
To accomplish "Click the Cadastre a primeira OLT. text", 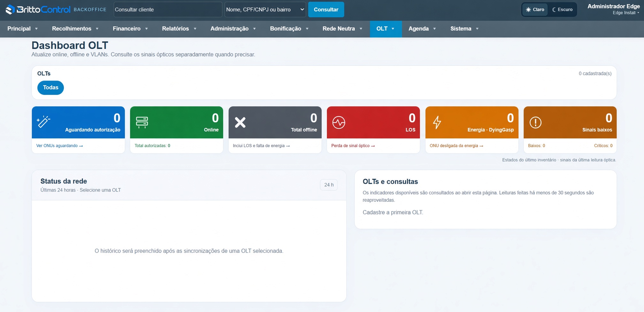I will tap(393, 212).
